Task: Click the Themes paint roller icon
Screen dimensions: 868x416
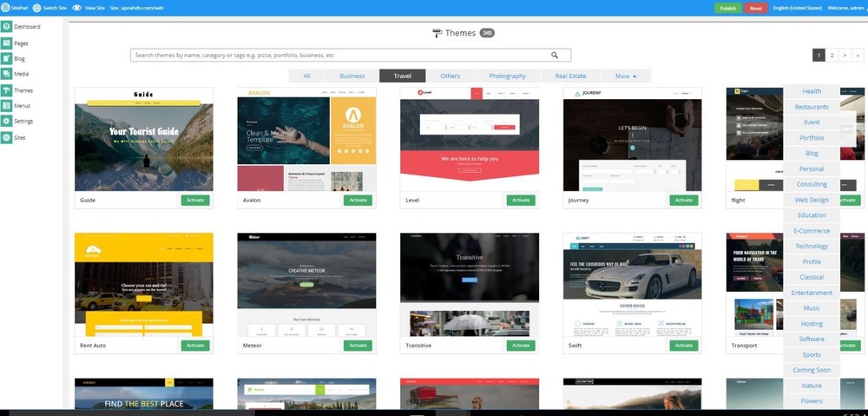Action: pos(437,33)
